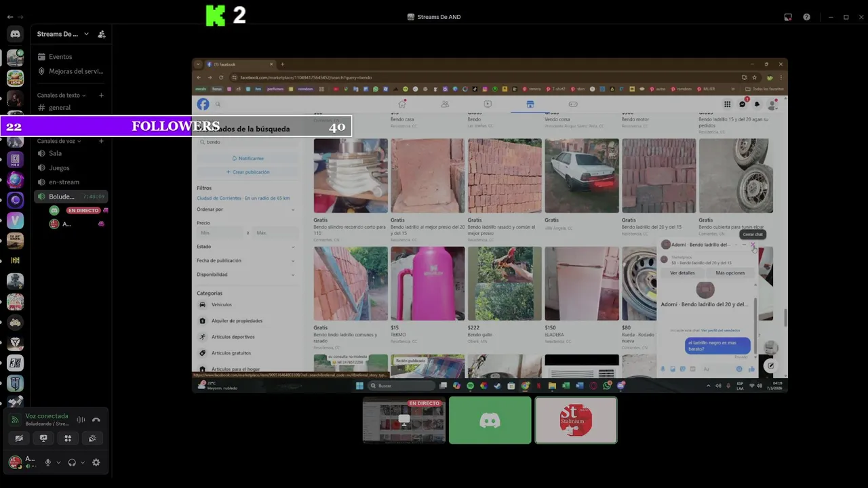Select the Stalinium participant tile
The width and height of the screenshot is (868, 488).
pyautogui.click(x=576, y=420)
